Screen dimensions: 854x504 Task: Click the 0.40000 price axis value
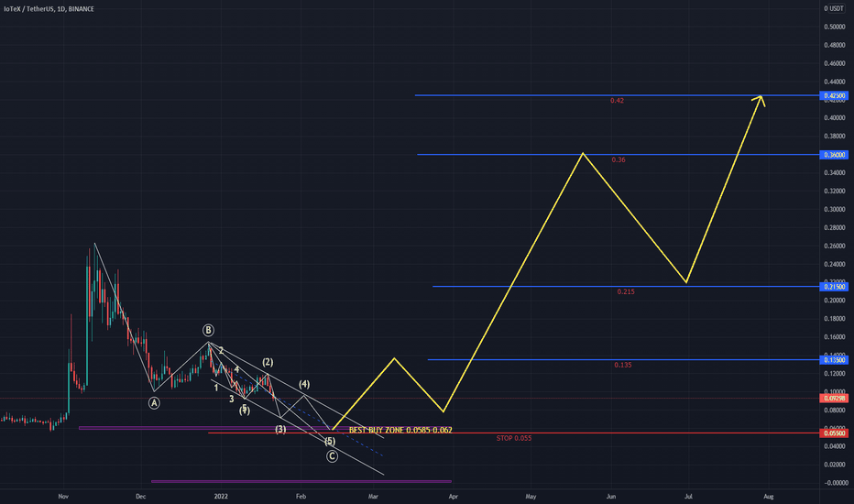pos(835,118)
